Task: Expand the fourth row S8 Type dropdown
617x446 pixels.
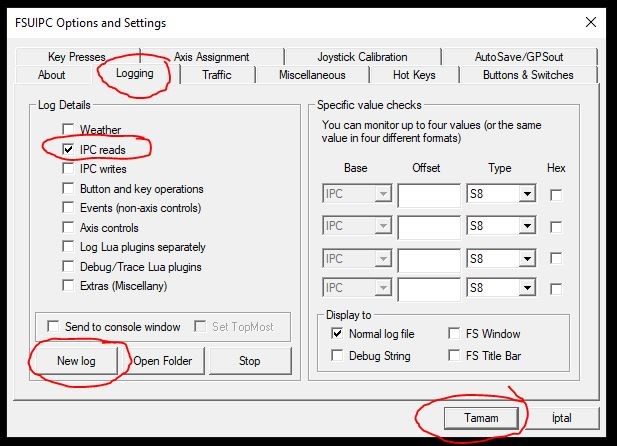Action: (527, 288)
